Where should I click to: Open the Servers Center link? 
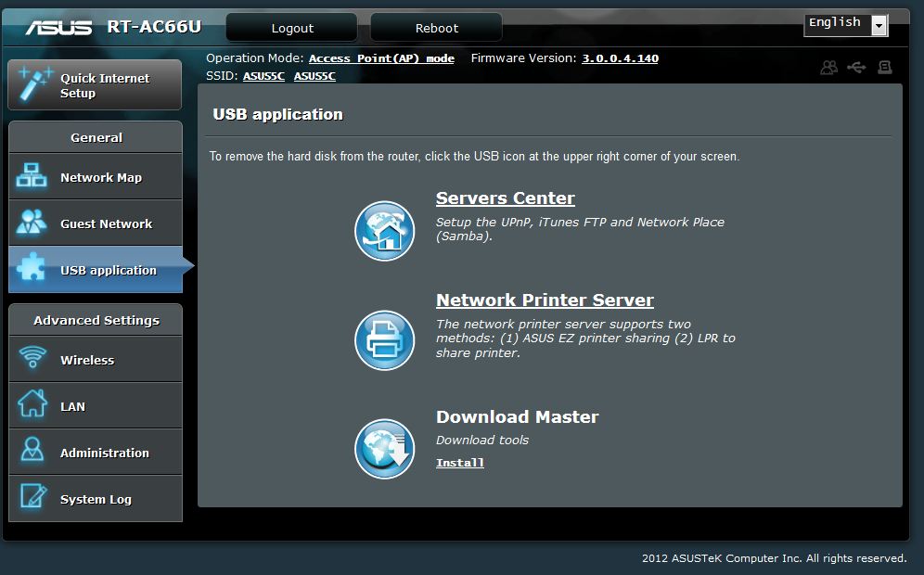(505, 198)
